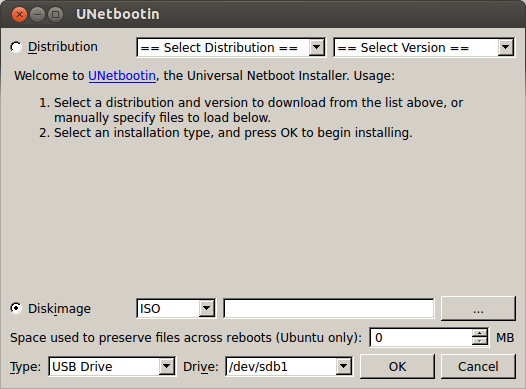Close the UNetbootin window
Viewport: 526px width, 389px height.
(x=19, y=15)
